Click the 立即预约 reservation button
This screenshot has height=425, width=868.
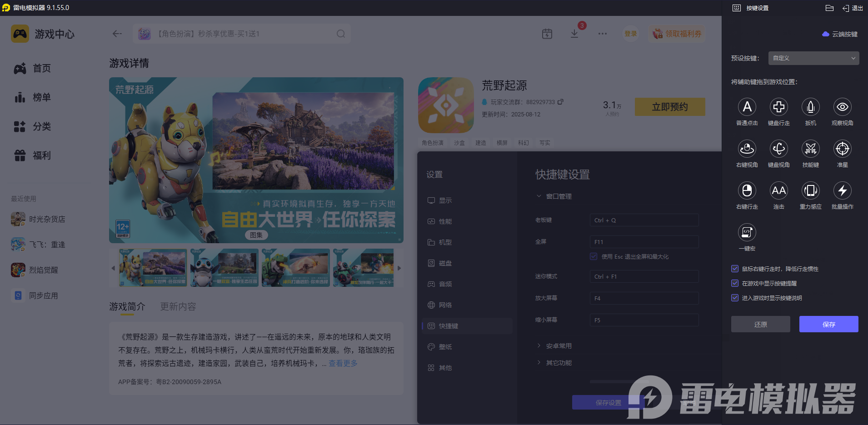tap(669, 107)
